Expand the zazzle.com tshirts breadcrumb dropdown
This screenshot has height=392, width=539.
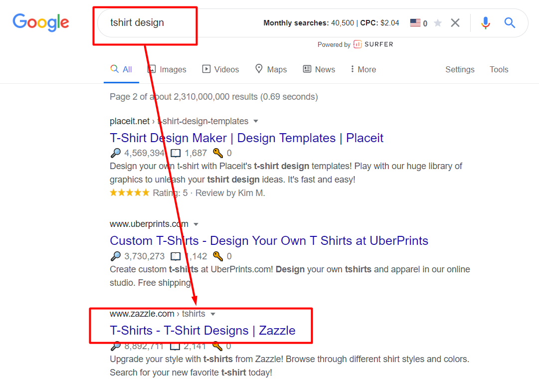tap(213, 314)
